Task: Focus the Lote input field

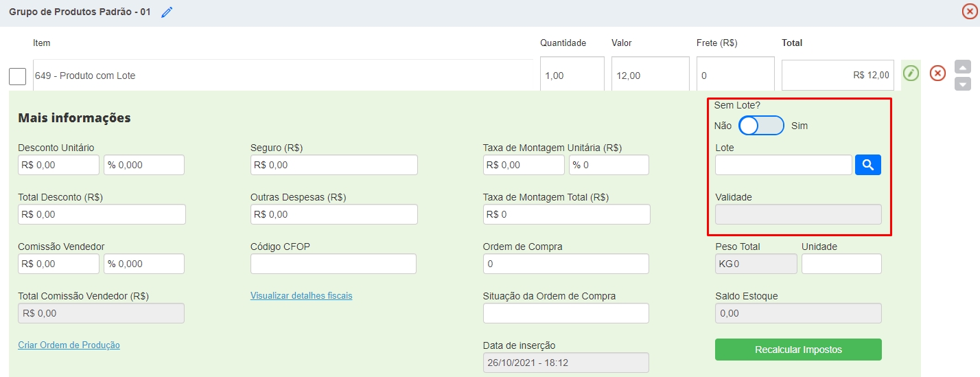Action: pyautogui.click(x=783, y=165)
